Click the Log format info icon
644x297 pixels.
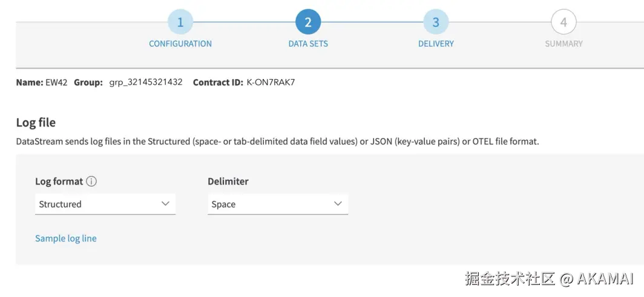tap(92, 181)
